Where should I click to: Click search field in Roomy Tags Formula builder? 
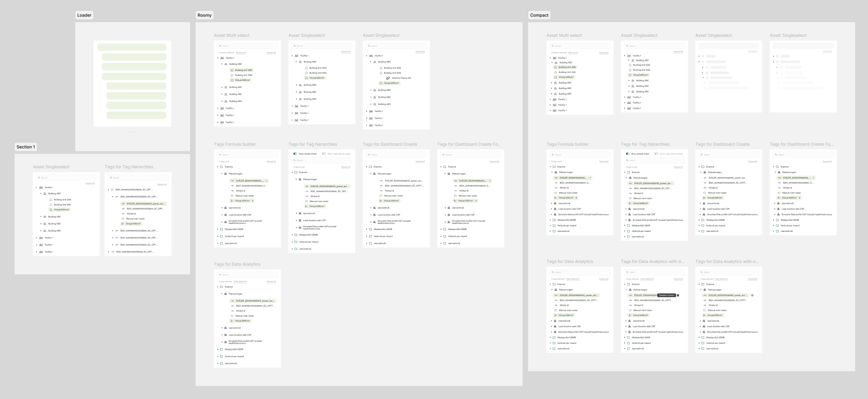pos(247,155)
